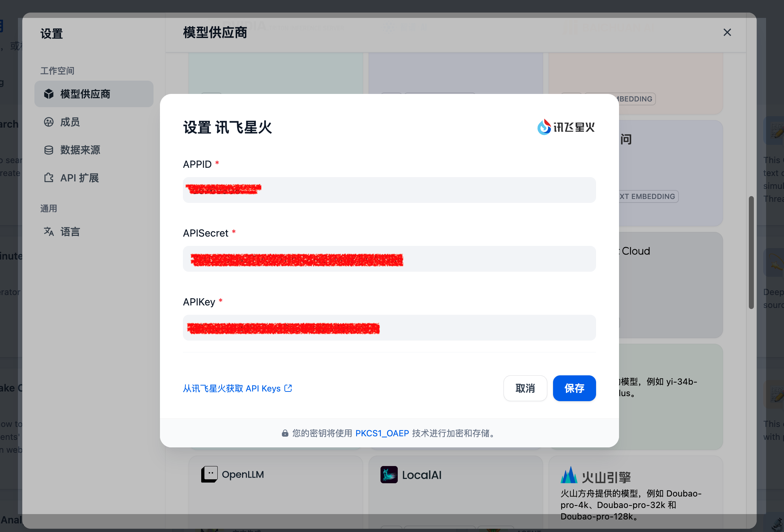Click the APIKey input field
This screenshot has height=532, width=784.
[389, 328]
